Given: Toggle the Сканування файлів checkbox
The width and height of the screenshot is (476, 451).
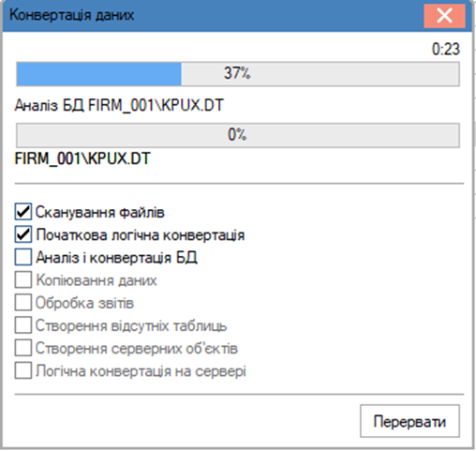Looking at the screenshot, I should (23, 212).
